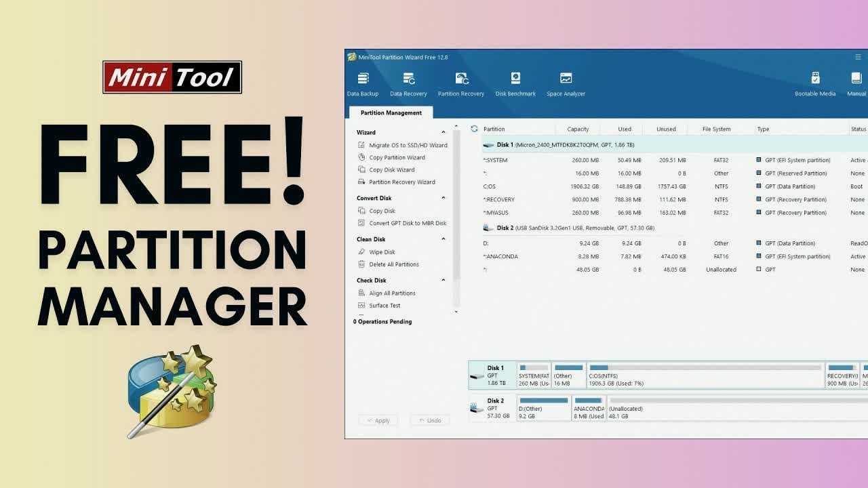The width and height of the screenshot is (868, 488).
Task: Select the *:RECOVERY partition row
Action: click(x=675, y=200)
